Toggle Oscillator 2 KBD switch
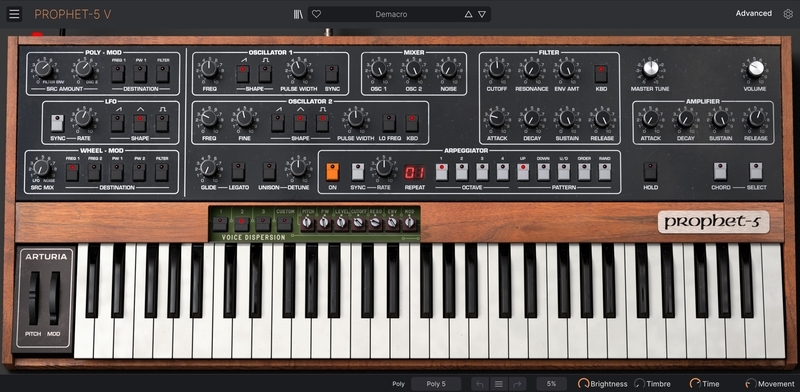The height and width of the screenshot is (392, 800). coord(412,123)
